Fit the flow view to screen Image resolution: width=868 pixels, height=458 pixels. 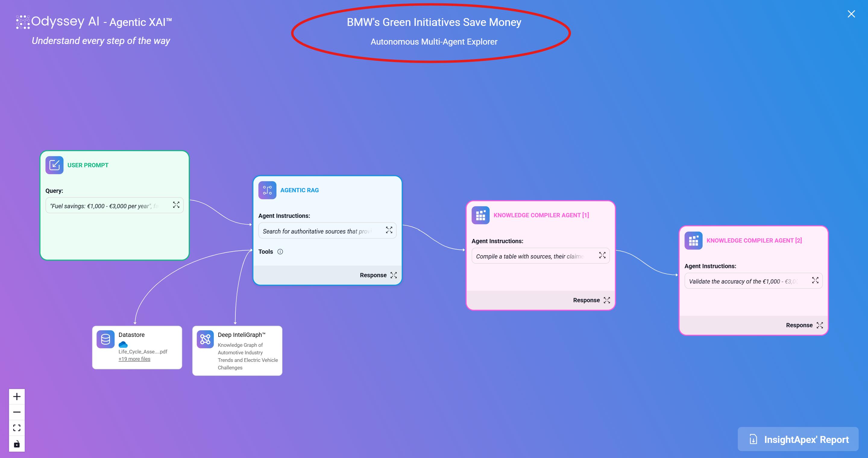pos(17,428)
